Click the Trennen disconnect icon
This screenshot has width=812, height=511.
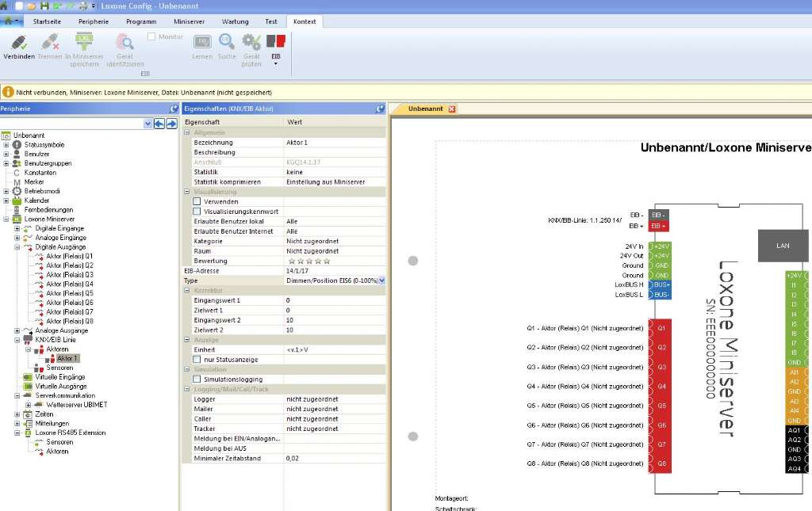pyautogui.click(x=50, y=42)
